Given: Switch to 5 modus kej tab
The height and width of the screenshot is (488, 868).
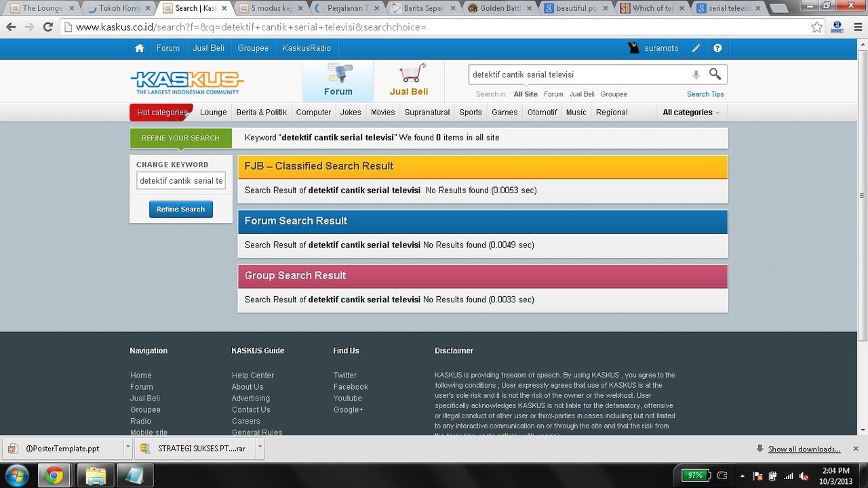Looking at the screenshot, I should [271, 8].
